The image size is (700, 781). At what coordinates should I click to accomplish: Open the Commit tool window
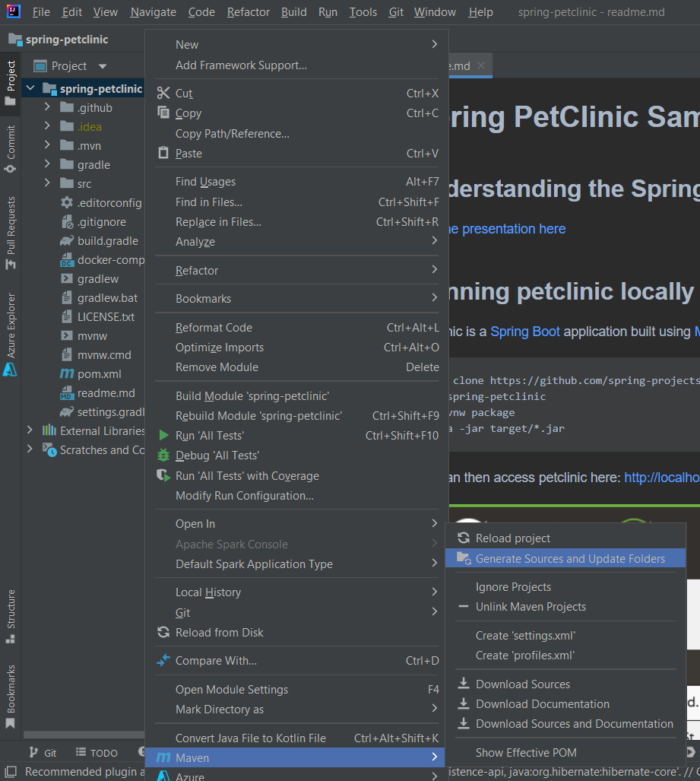click(x=11, y=149)
